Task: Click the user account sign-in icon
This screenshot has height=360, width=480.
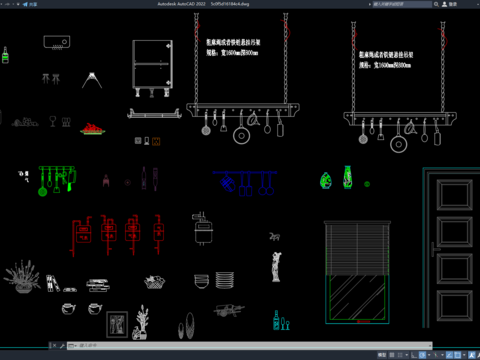Action: (444, 4)
